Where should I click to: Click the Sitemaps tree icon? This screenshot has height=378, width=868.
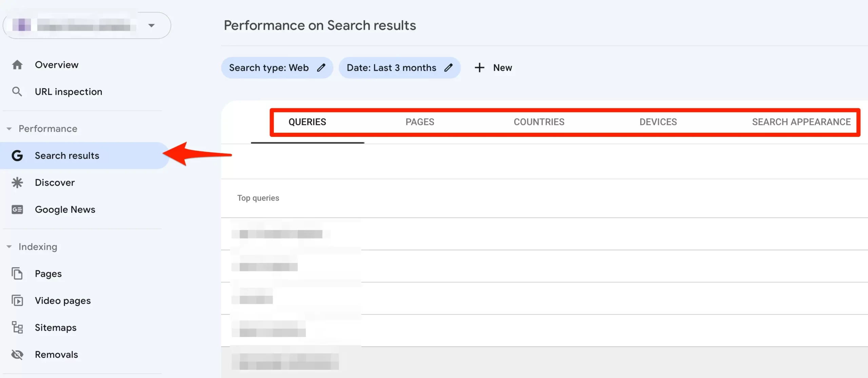coord(17,328)
